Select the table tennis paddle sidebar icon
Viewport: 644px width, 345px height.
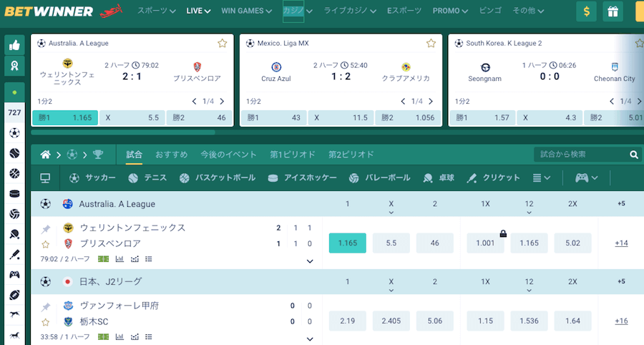point(14,234)
